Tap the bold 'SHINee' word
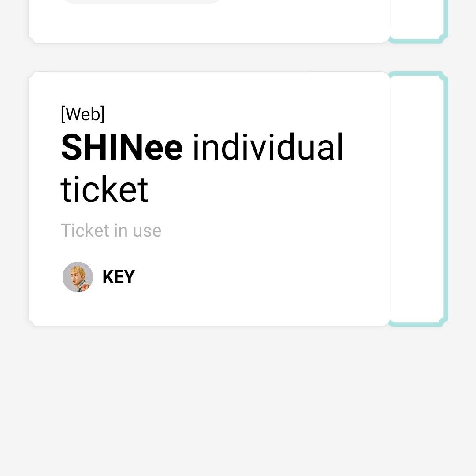The image size is (476, 476). pyautogui.click(x=122, y=147)
